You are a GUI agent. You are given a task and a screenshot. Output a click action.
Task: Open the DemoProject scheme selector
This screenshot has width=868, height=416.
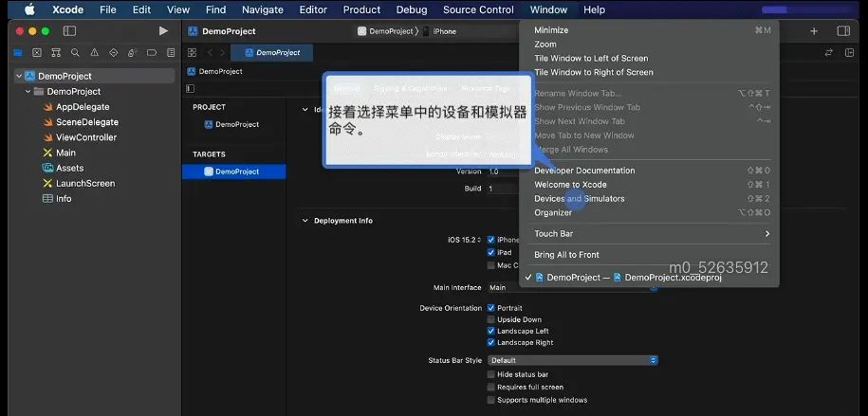click(386, 31)
